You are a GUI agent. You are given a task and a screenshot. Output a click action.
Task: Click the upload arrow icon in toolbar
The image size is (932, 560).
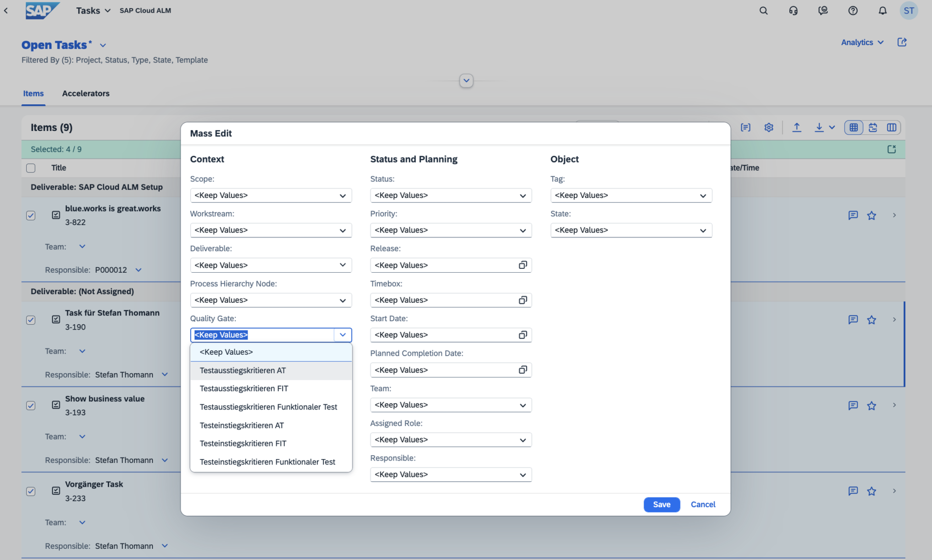[797, 128]
